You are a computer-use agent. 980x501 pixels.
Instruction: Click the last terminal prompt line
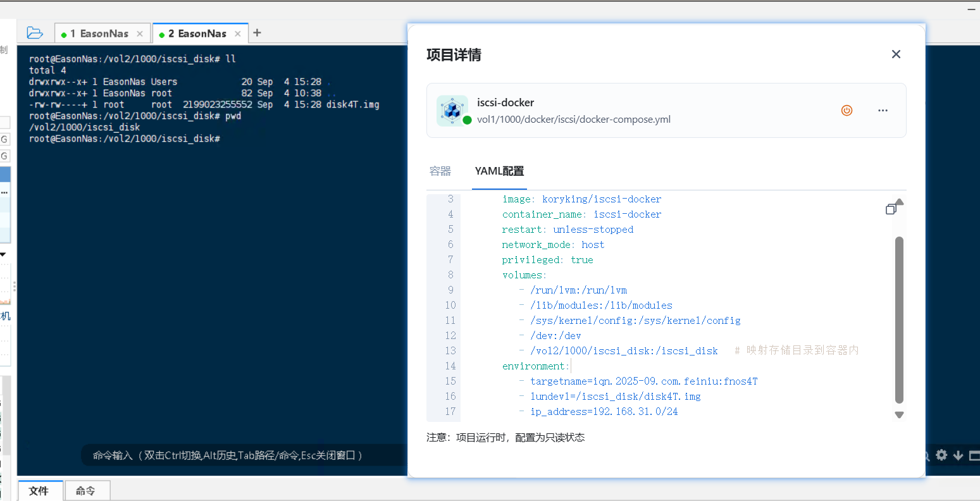[125, 139]
